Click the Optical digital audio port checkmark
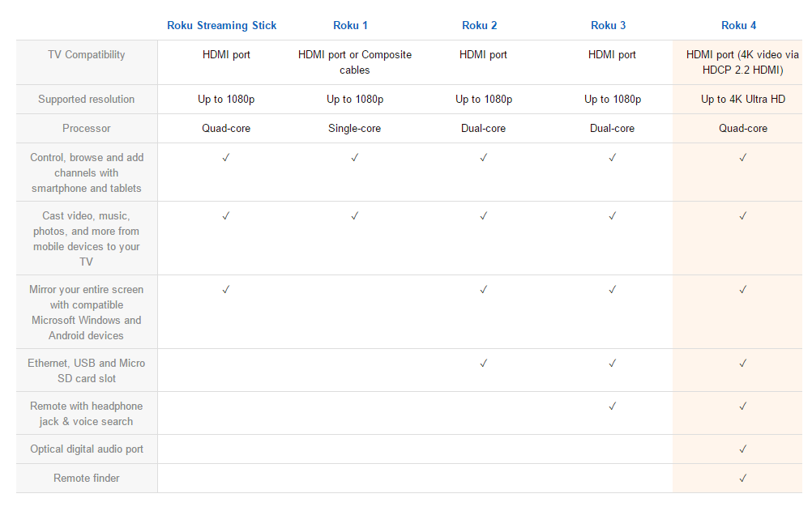812x515 pixels. (x=742, y=449)
